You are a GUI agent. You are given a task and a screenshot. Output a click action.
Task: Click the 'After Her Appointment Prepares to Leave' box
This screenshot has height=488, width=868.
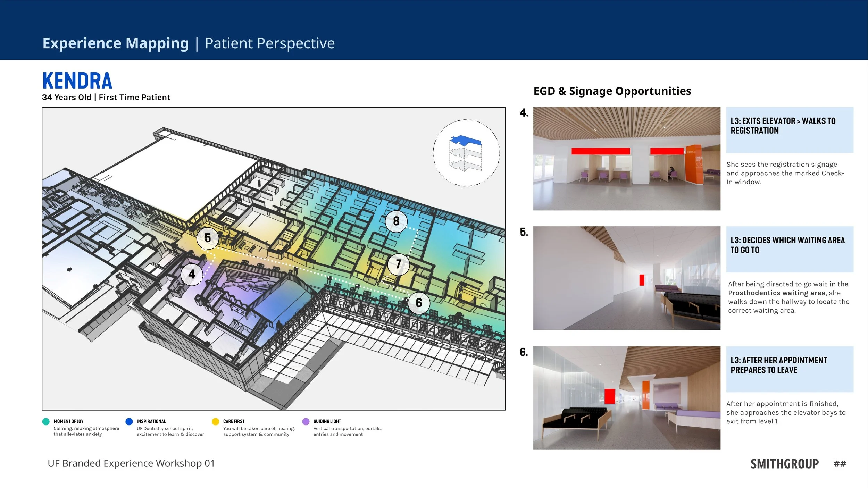[790, 369]
